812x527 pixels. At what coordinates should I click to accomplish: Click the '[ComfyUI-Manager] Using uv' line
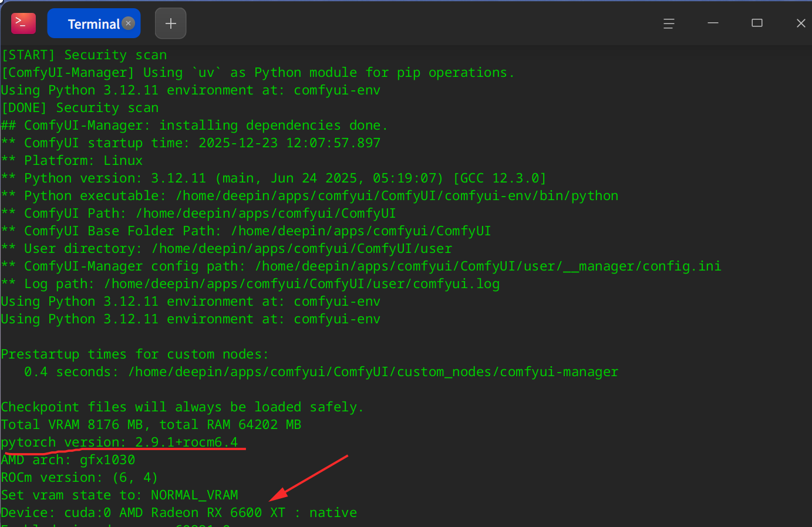(x=258, y=73)
